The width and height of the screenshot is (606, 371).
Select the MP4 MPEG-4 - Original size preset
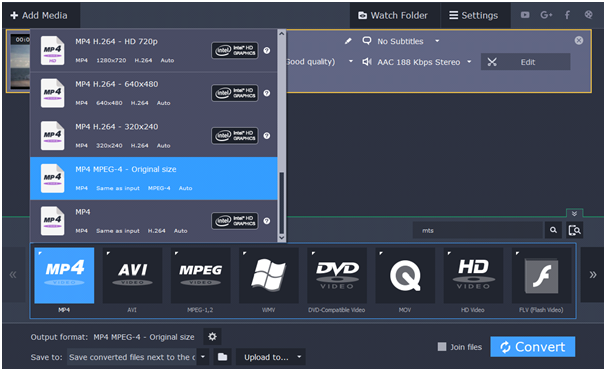[x=154, y=179]
